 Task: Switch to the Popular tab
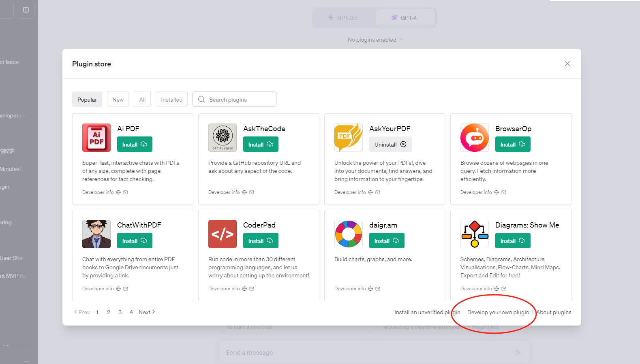click(x=87, y=100)
